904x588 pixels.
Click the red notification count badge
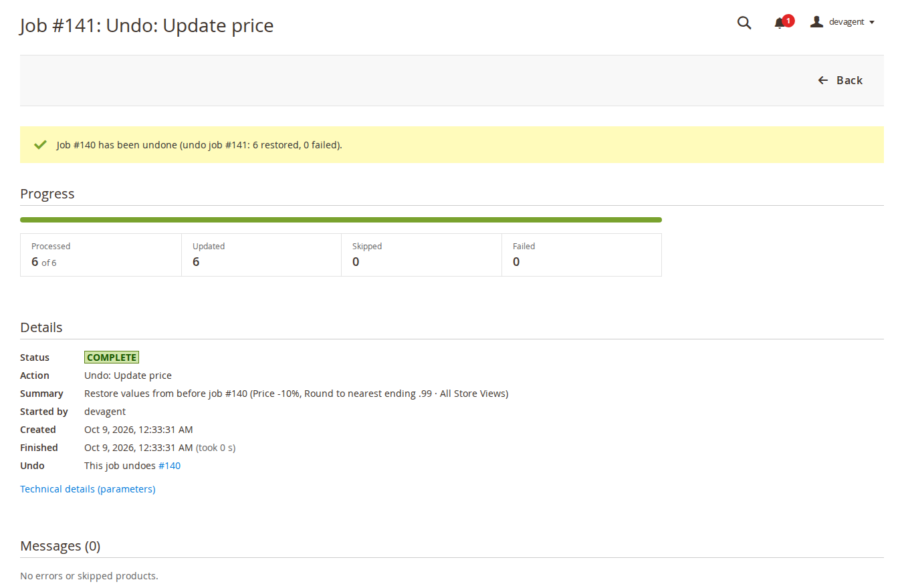click(x=788, y=21)
